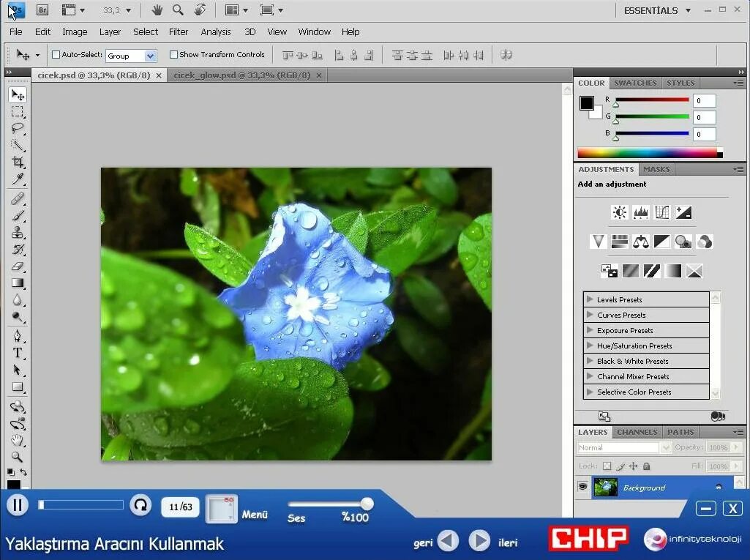750x560 pixels.
Task: Select the Crop tool
Action: [x=18, y=162]
